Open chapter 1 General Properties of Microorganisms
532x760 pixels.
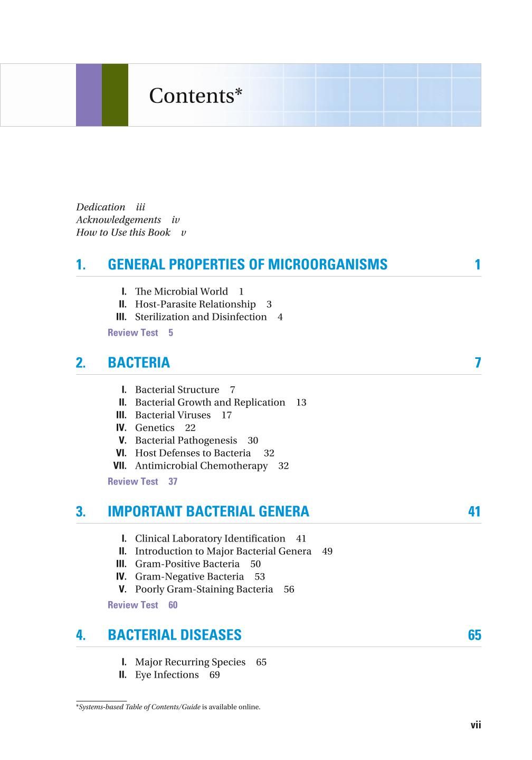click(248, 264)
